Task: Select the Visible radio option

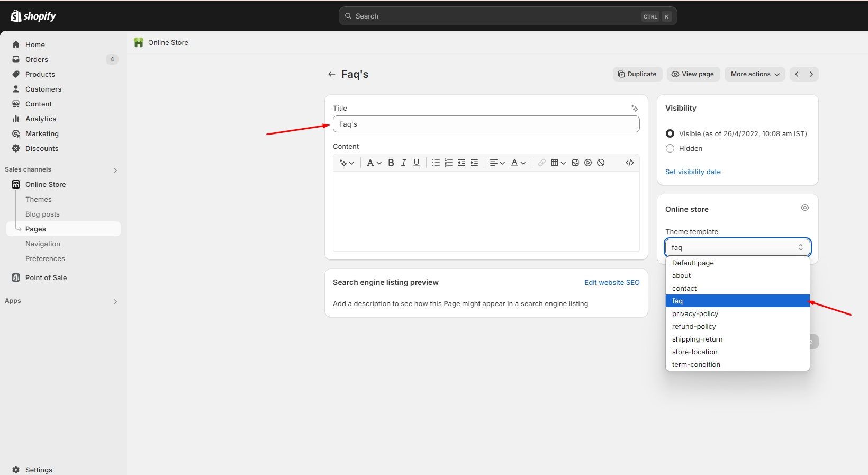Action: click(x=670, y=133)
